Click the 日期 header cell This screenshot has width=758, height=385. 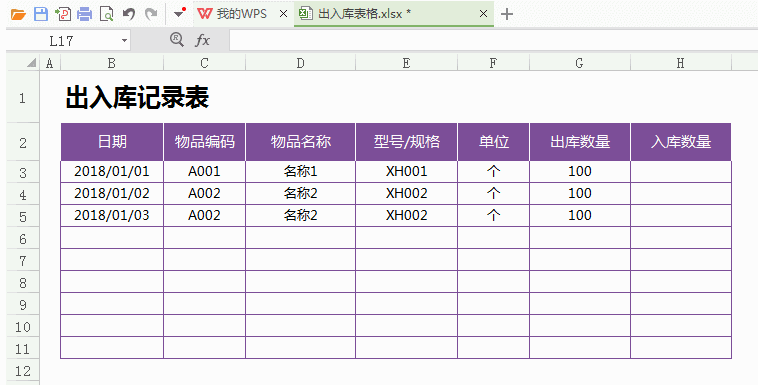point(112,142)
